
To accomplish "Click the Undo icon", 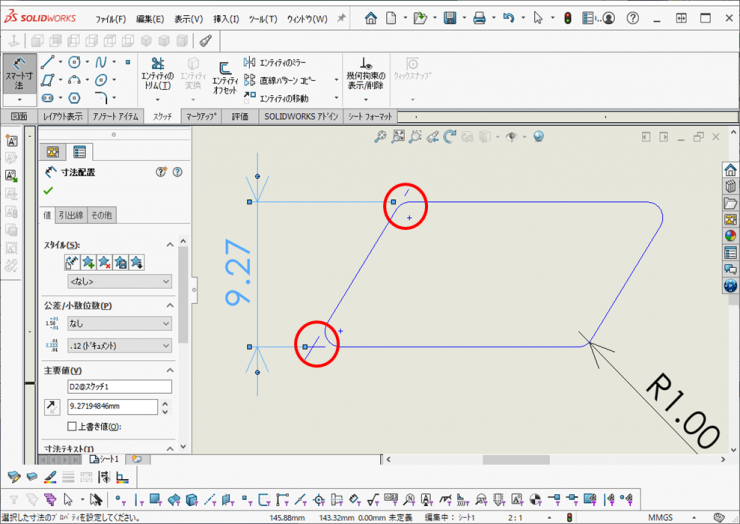I will (x=508, y=18).
